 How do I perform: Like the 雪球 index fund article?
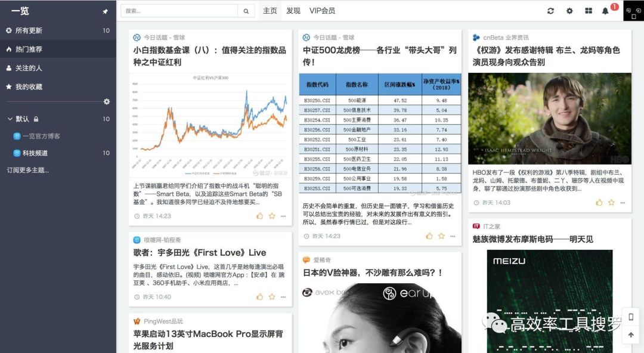click(259, 215)
